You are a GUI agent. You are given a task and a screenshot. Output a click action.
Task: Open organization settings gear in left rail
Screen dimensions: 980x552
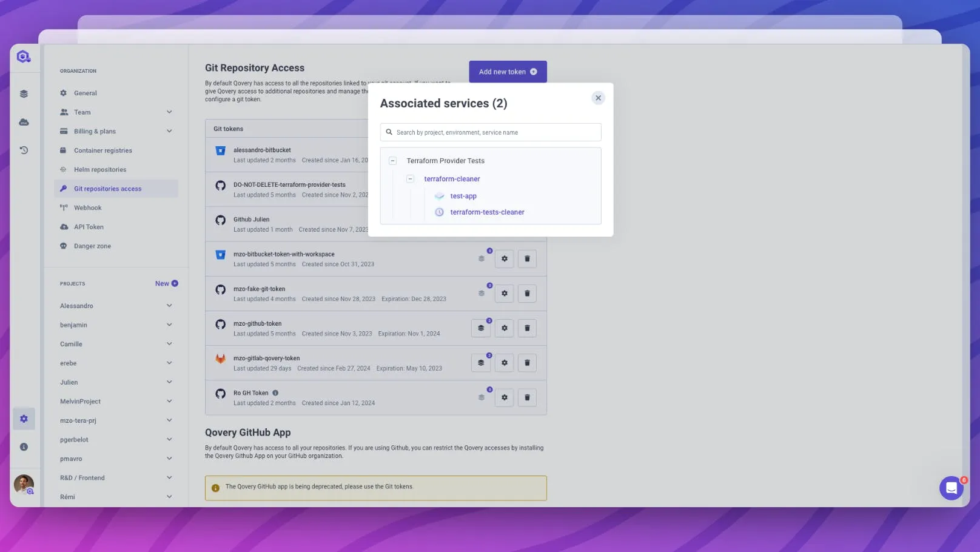(x=24, y=419)
